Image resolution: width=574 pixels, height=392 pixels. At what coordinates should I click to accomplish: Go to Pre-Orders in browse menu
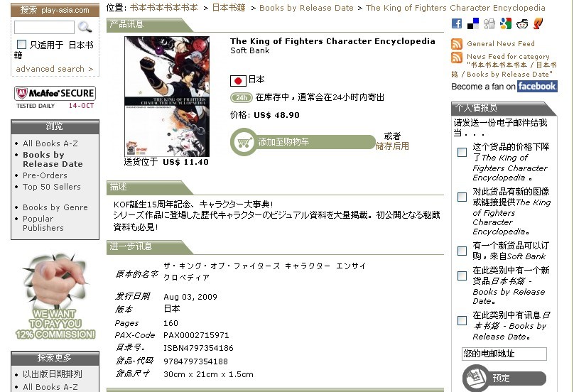46,175
